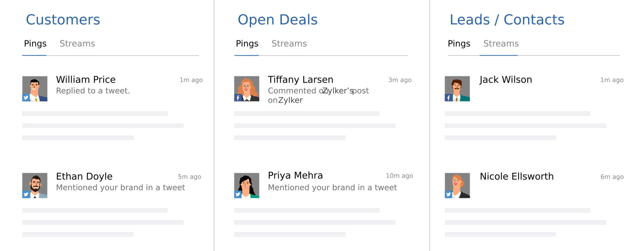
Task: Select the Pings tab under Leads / Contacts
Action: (459, 44)
